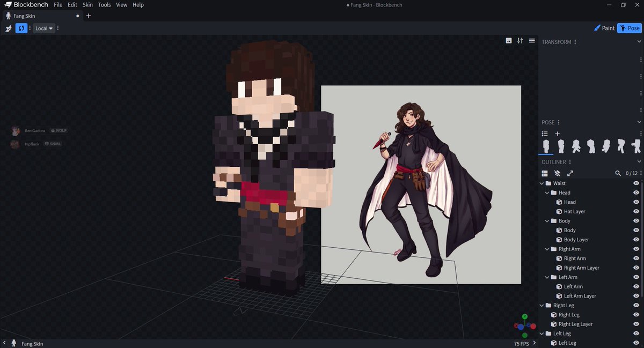Collapse the Pose panel

[x=639, y=122]
